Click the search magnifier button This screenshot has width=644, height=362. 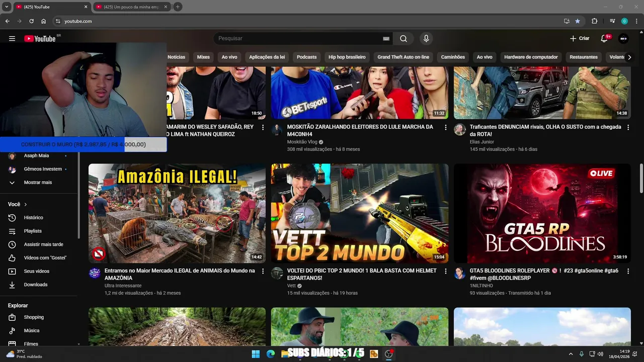tap(404, 39)
